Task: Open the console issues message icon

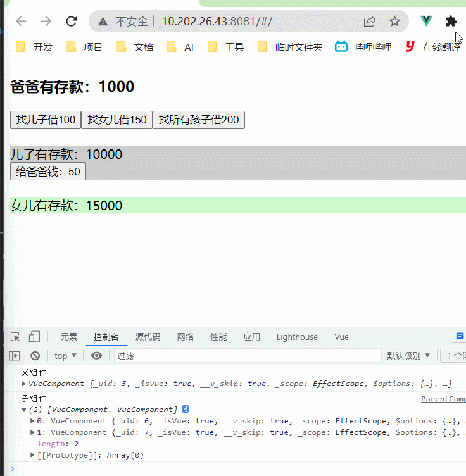Action: click(460, 336)
